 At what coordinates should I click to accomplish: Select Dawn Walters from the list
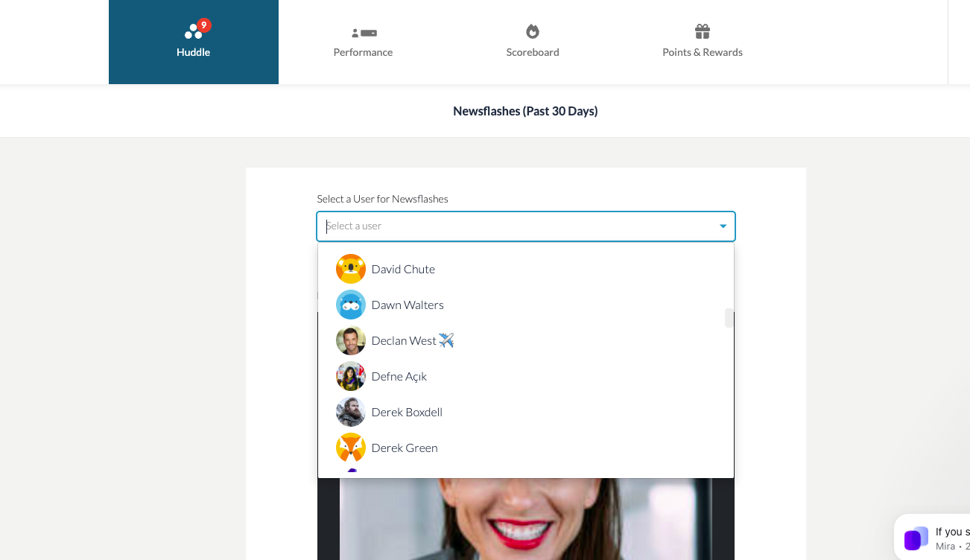point(526,305)
